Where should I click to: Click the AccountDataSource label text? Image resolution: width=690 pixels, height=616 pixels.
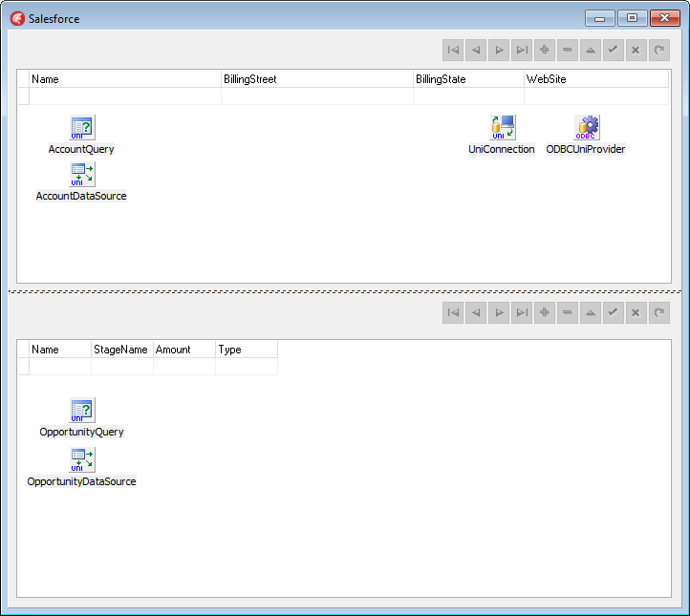tap(81, 196)
